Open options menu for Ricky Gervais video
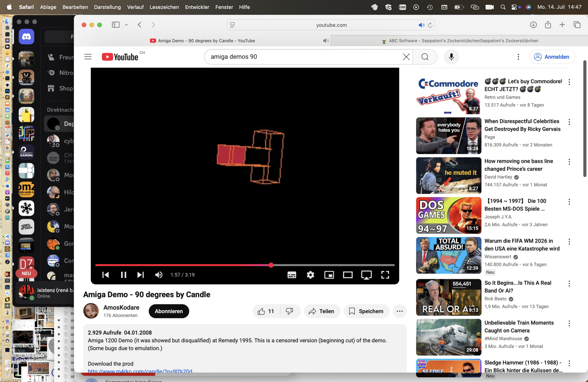 [569, 122]
